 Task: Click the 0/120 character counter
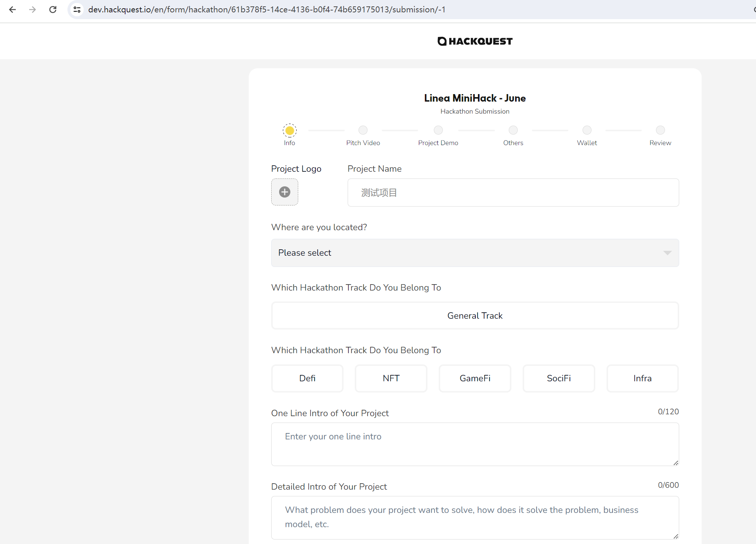click(x=668, y=412)
